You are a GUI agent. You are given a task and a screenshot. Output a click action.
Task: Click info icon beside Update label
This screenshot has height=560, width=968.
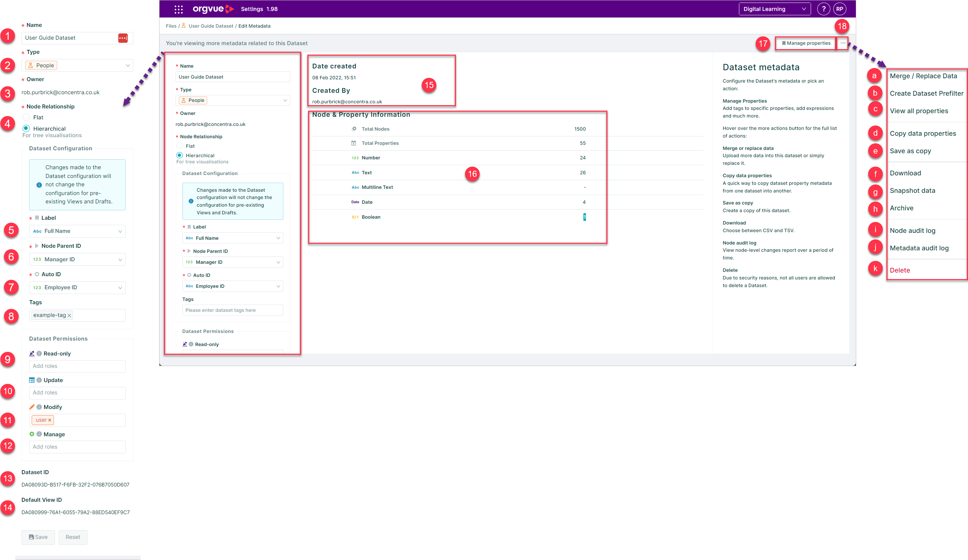(39, 380)
